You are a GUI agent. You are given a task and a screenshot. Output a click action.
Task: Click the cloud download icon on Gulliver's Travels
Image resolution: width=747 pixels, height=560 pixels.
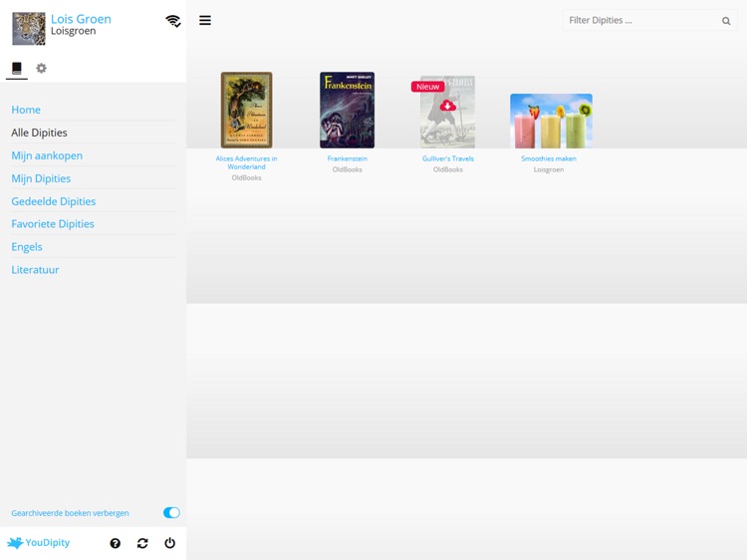(x=447, y=106)
